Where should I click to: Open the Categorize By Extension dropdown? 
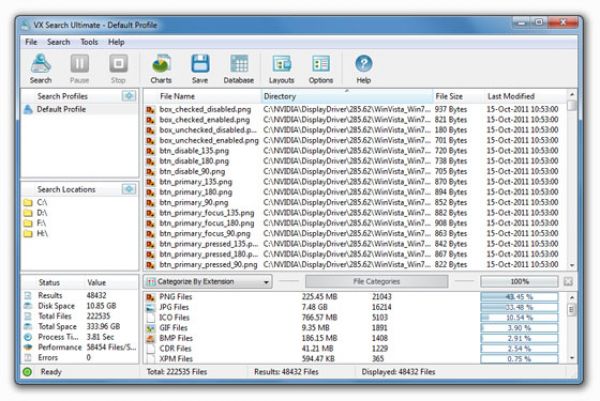pyautogui.click(x=208, y=283)
